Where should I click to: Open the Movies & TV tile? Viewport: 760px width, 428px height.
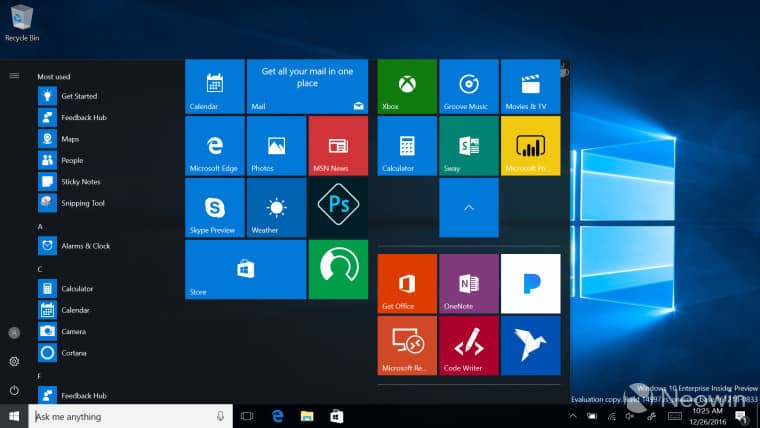531,86
